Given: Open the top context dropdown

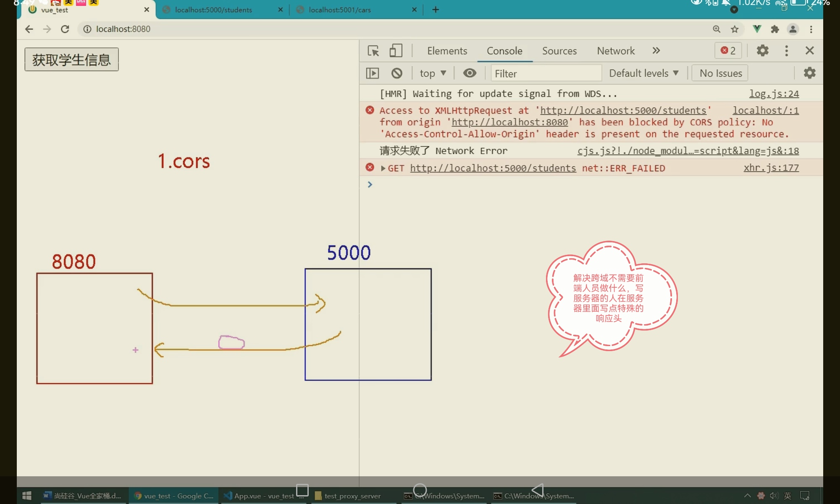Looking at the screenshot, I should coord(433,73).
